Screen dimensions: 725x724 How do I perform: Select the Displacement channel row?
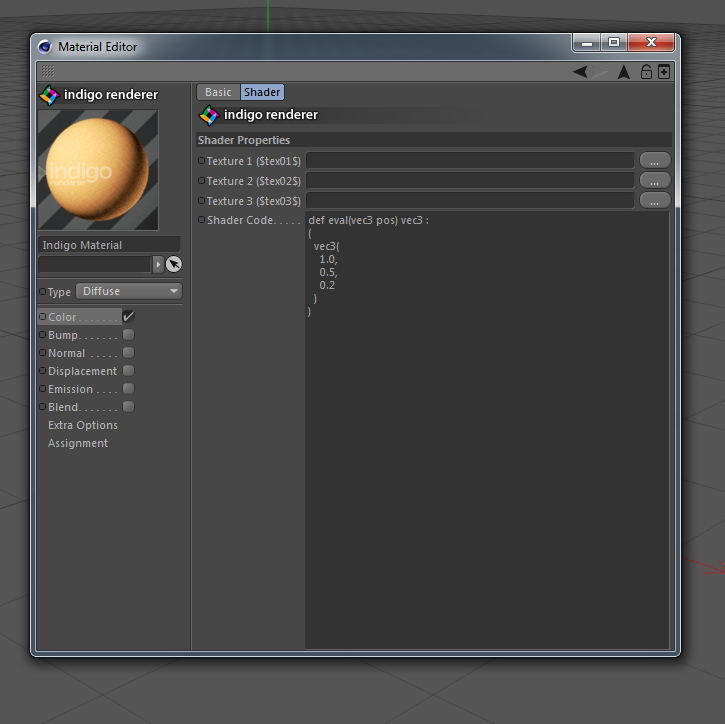(80, 371)
